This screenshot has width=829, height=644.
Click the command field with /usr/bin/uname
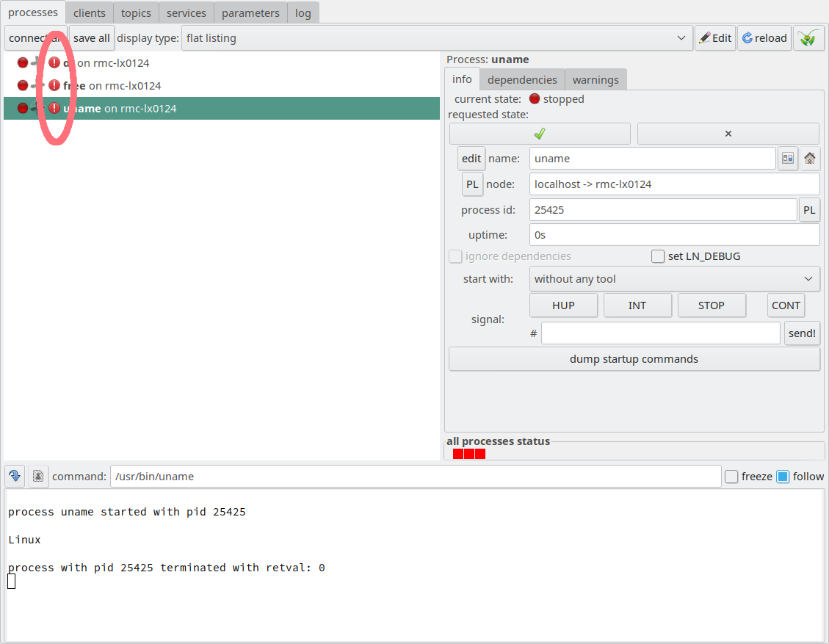[416, 477]
